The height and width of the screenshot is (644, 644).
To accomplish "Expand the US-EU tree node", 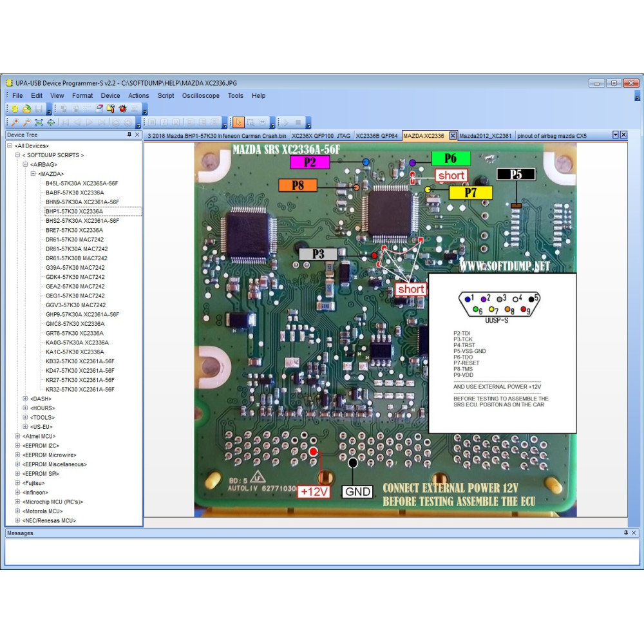I will (x=25, y=427).
